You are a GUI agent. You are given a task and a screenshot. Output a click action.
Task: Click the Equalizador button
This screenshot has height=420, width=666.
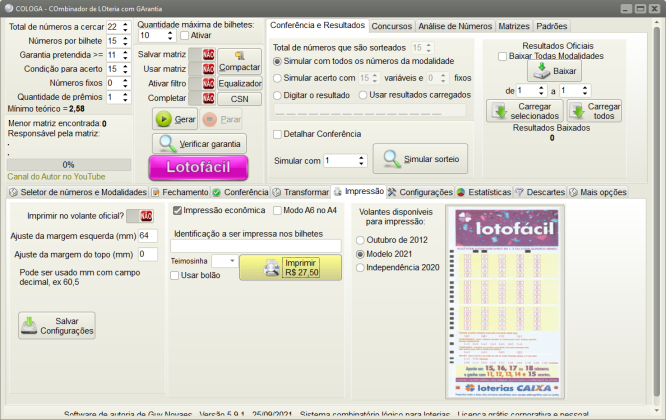tap(240, 84)
